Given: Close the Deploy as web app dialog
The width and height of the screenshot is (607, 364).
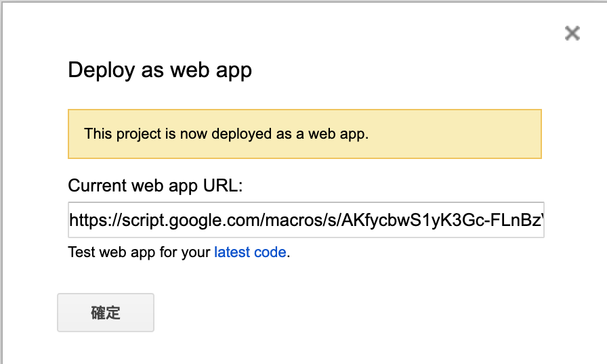Looking at the screenshot, I should click(572, 33).
